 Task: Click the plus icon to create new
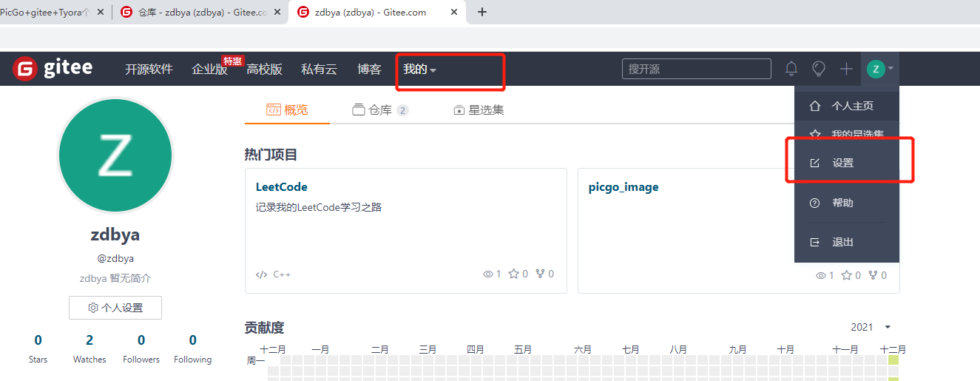(846, 69)
